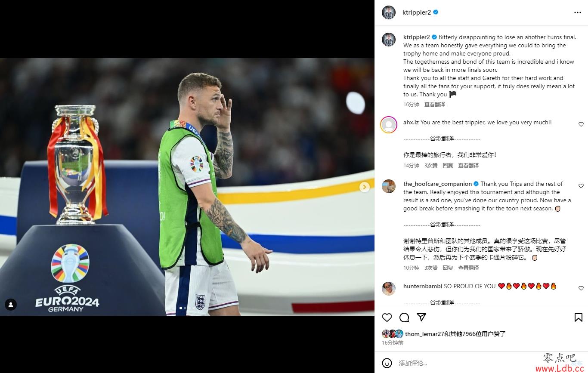Select the second carousel dot indicator
Screen dimensions: 588x373
pos(185,308)
